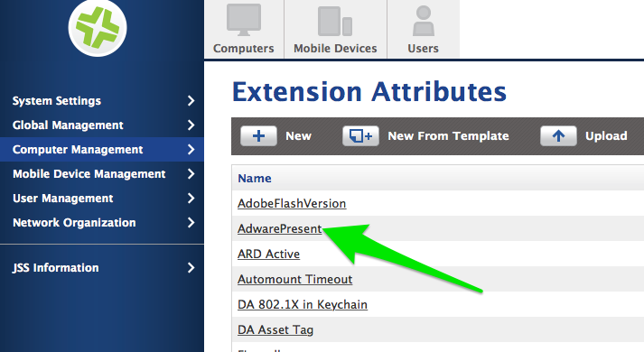Screen dimensions: 644x352
Task: Open the User Management sidebar item
Action: pyautogui.click(x=102, y=199)
